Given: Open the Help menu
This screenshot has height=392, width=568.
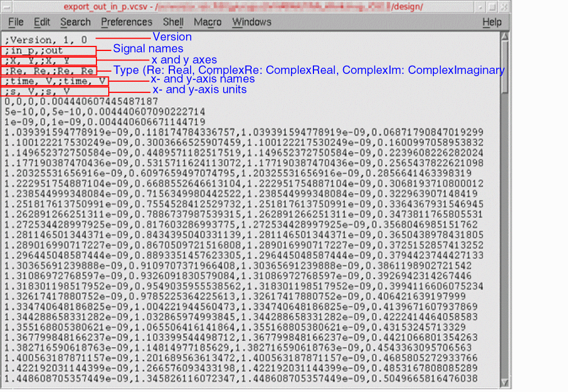Looking at the screenshot, I should (492, 22).
